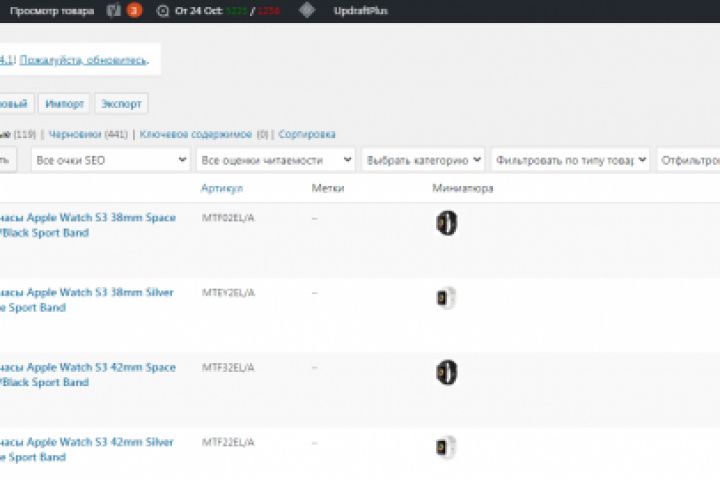Click the Импорт button
Image resolution: width=720 pixels, height=480 pixels.
tap(65, 103)
